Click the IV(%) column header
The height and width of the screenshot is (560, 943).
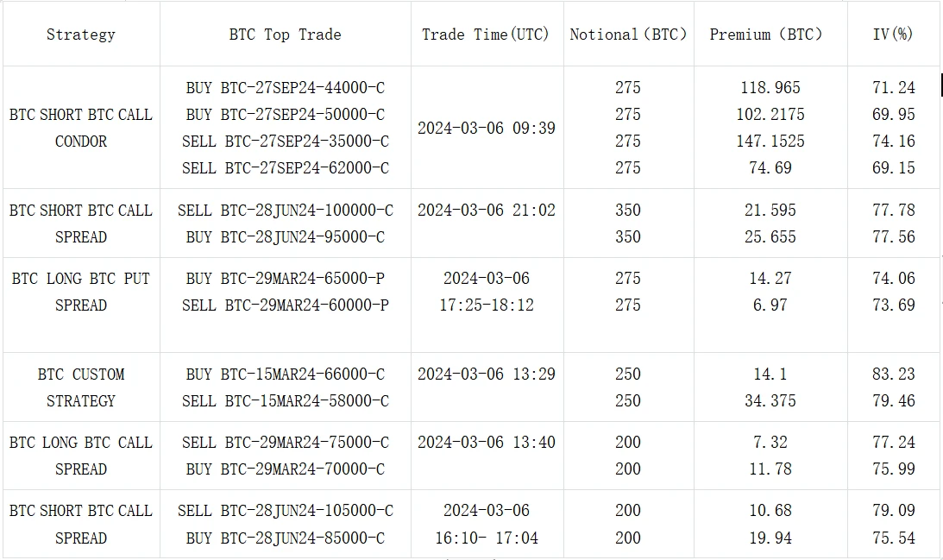[x=893, y=35]
